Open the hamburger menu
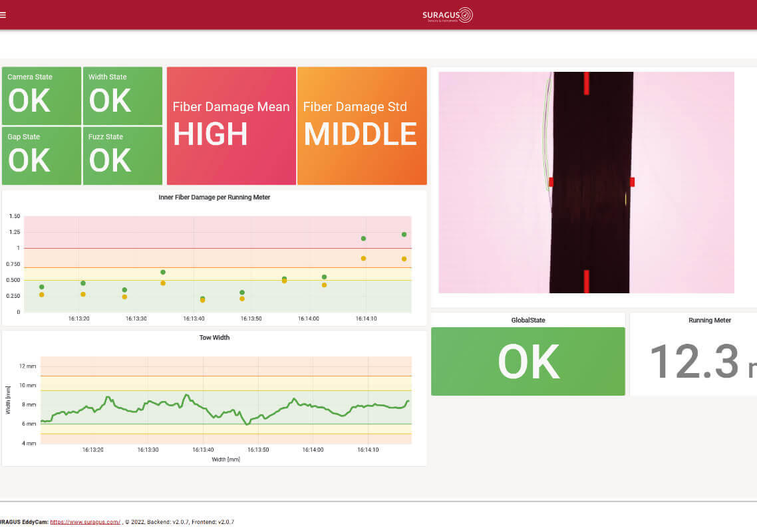The width and height of the screenshot is (757, 532). [x=3, y=15]
